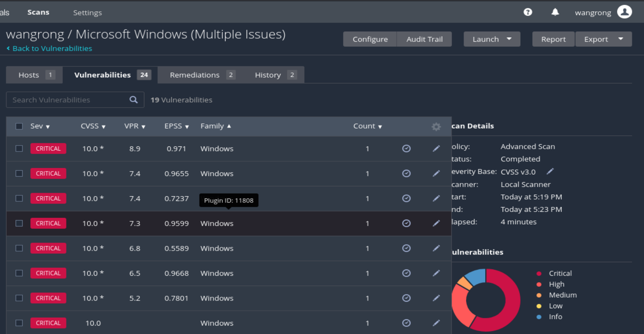
Task: Open the Audit Trail
Action: pos(424,39)
